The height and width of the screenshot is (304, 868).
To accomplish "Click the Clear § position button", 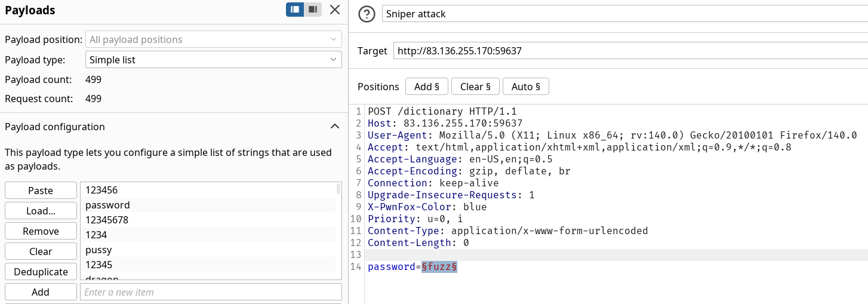I will 475,87.
